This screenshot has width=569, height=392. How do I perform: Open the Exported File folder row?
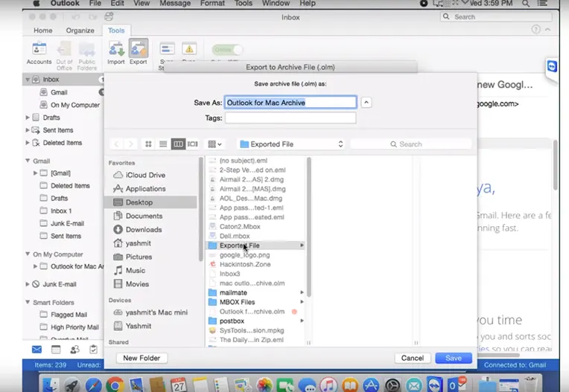click(256, 245)
